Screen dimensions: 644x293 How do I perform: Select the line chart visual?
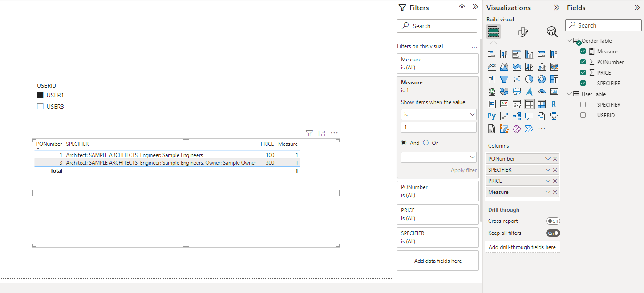492,67
